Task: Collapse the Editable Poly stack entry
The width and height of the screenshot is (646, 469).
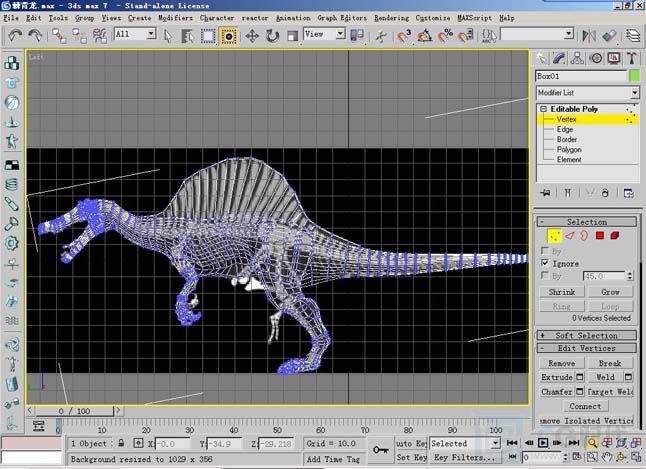Action: pos(544,109)
